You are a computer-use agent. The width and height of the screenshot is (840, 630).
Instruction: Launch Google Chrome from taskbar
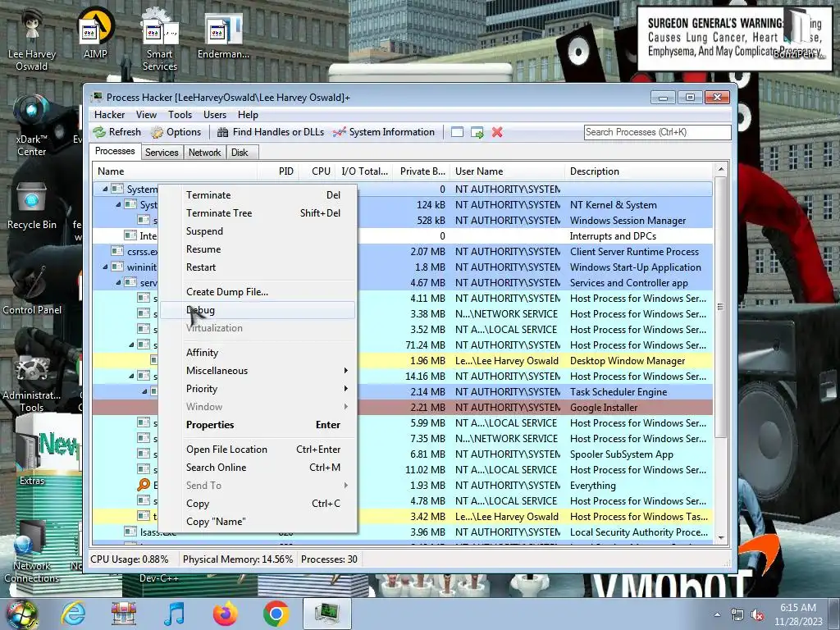click(x=276, y=614)
